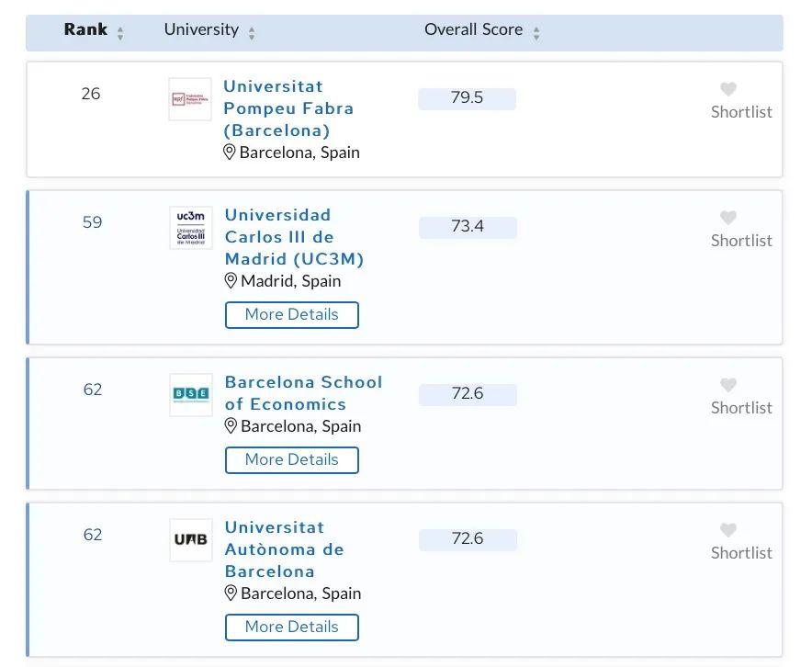Image resolution: width=812 pixels, height=667 pixels.
Task: Click the 79.5 overall score bar
Action: point(467,98)
